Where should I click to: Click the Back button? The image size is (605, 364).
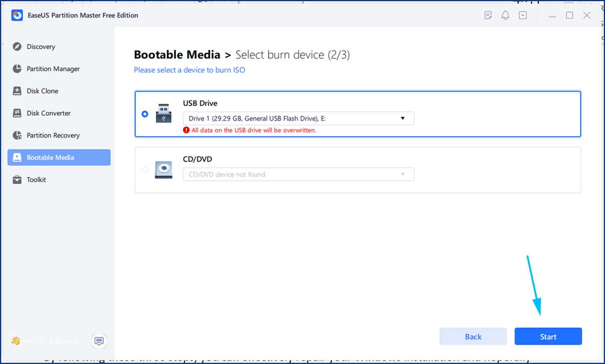click(x=473, y=337)
